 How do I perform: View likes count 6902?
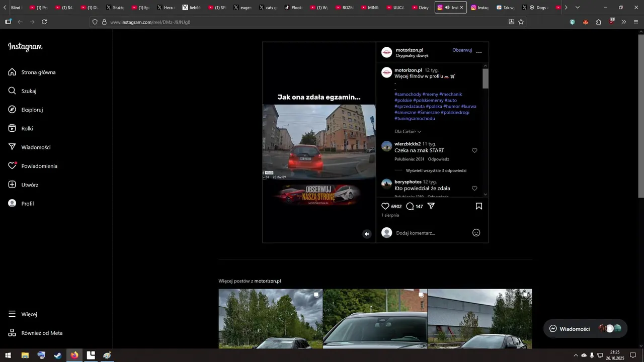click(396, 207)
